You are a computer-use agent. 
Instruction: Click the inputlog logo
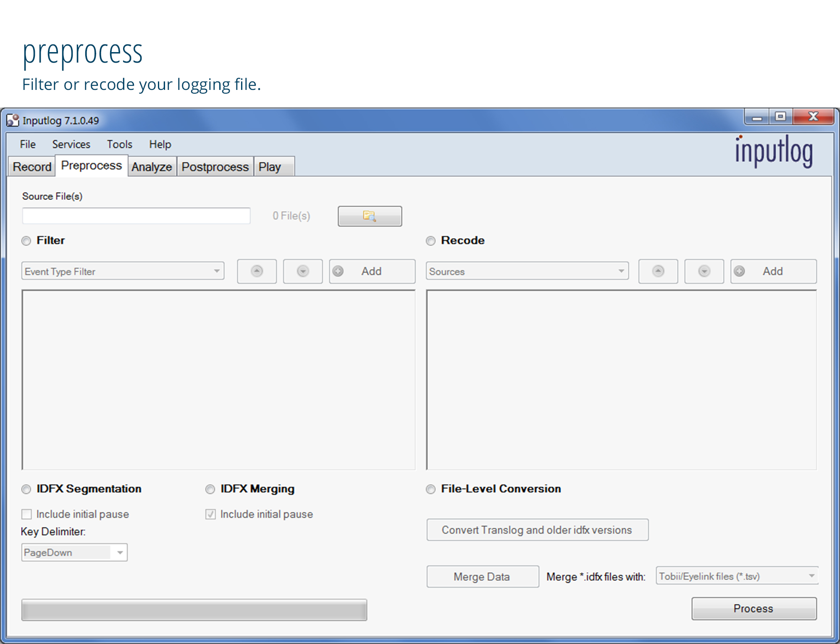click(x=774, y=151)
